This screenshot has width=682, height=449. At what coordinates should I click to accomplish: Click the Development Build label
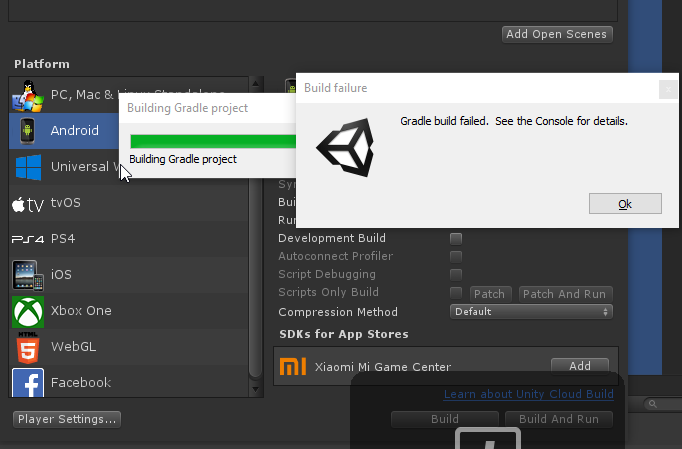tap(332, 238)
